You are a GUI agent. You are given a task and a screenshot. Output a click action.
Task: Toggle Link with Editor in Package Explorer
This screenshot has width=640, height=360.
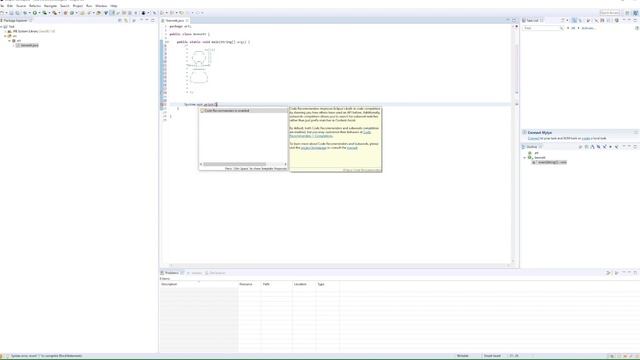(126, 20)
